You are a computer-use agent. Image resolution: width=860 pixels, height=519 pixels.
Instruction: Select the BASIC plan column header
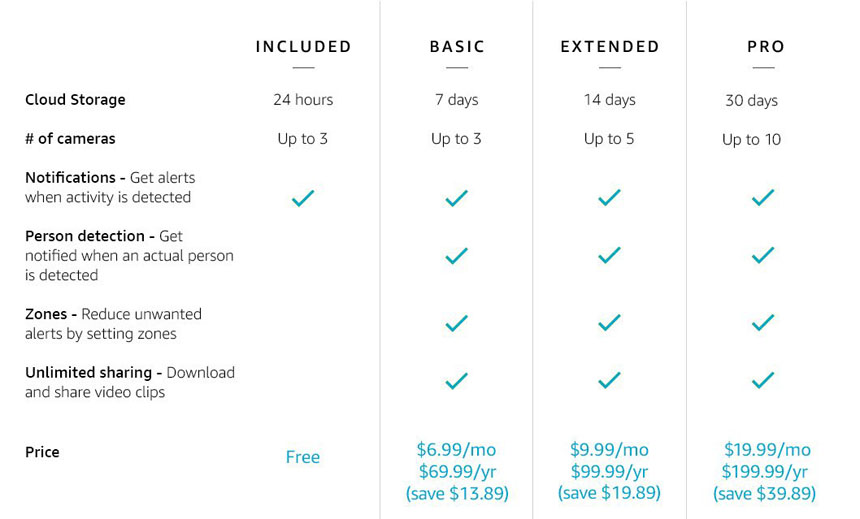pos(457,47)
